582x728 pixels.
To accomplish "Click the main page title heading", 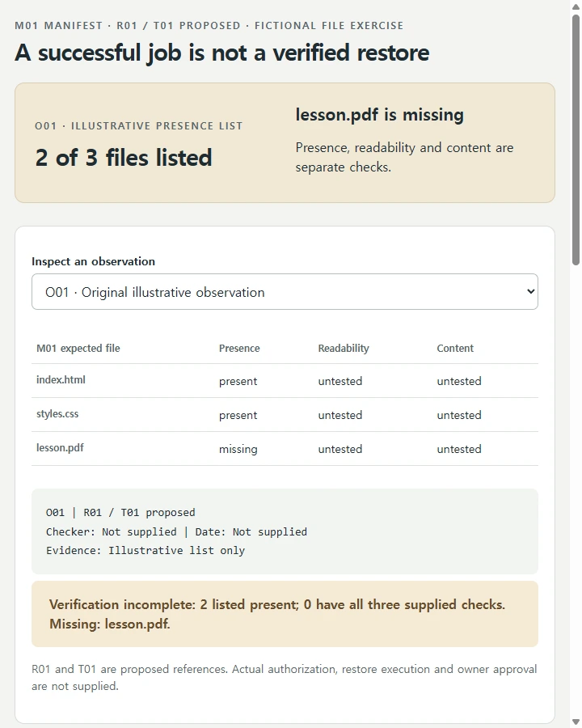I will pyautogui.click(x=221, y=53).
